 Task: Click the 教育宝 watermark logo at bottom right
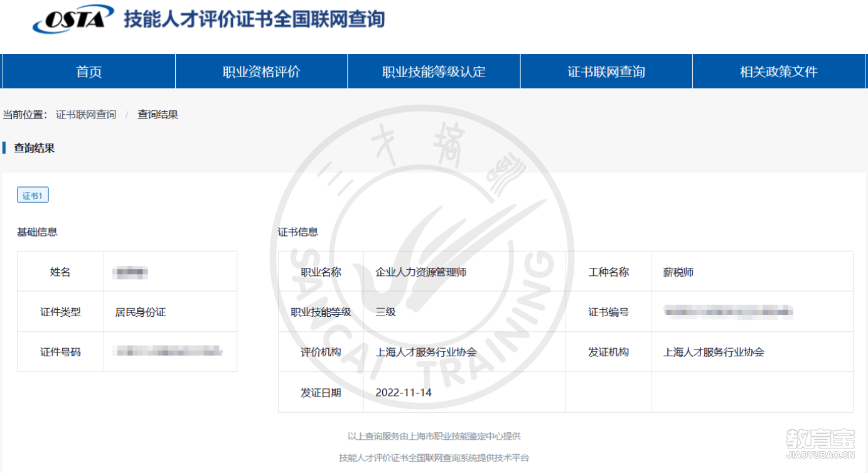pos(820,442)
